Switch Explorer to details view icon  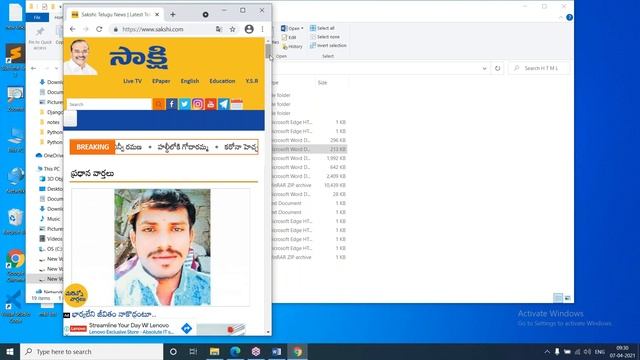[x=558, y=298]
